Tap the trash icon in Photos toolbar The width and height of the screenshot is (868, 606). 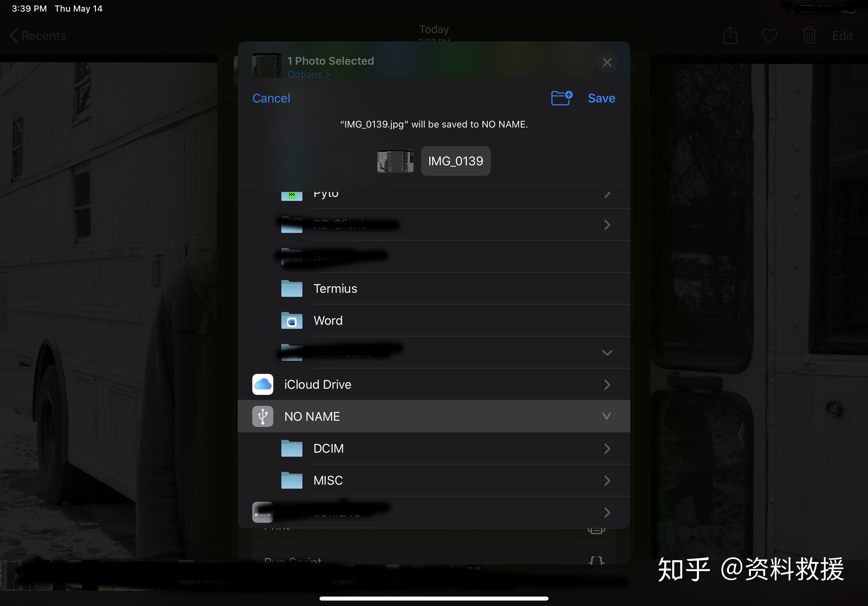point(809,36)
